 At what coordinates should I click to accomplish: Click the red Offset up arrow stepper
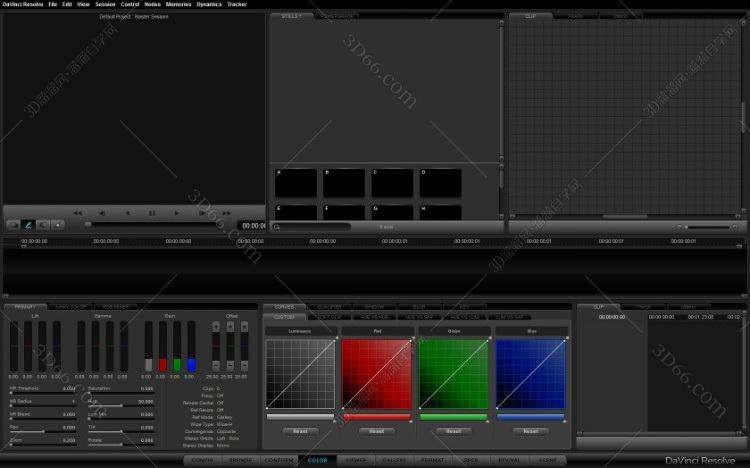click(216, 326)
